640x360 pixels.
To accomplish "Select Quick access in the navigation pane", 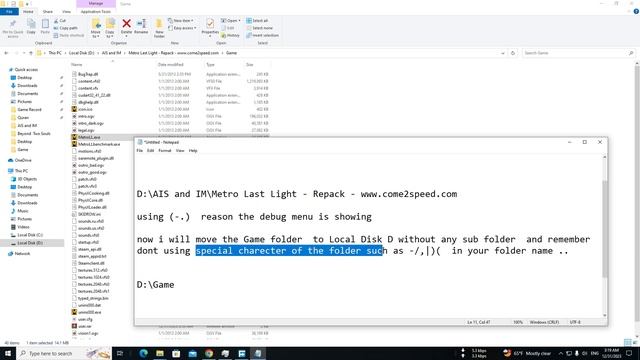I will tap(26, 70).
